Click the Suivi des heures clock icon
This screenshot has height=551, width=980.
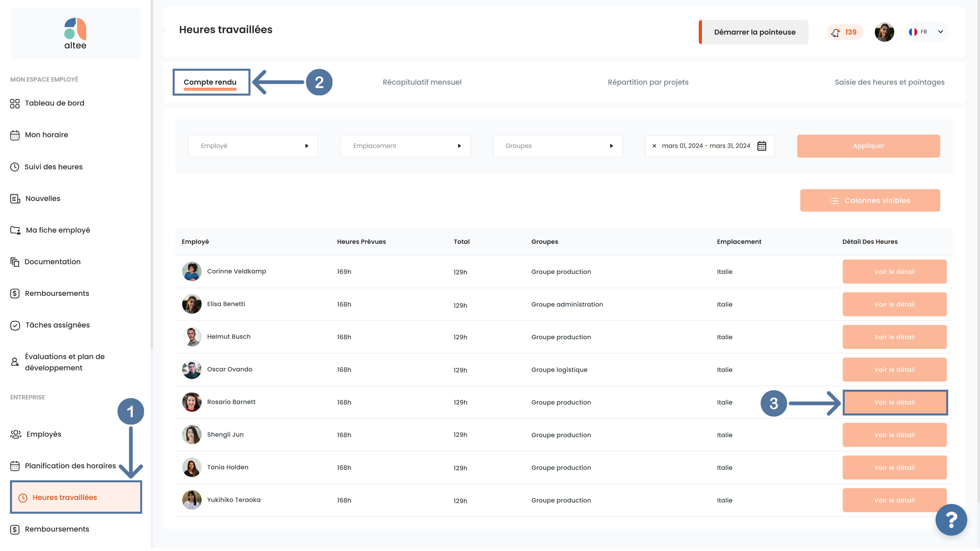tap(15, 167)
